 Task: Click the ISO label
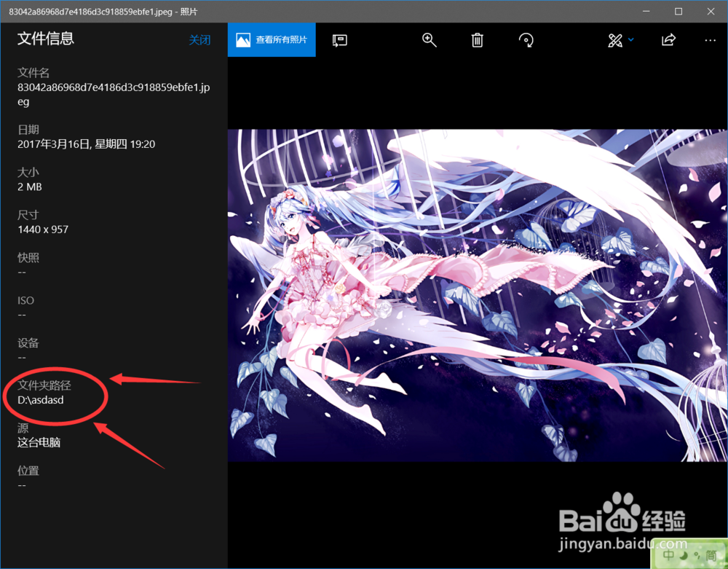pos(25,300)
